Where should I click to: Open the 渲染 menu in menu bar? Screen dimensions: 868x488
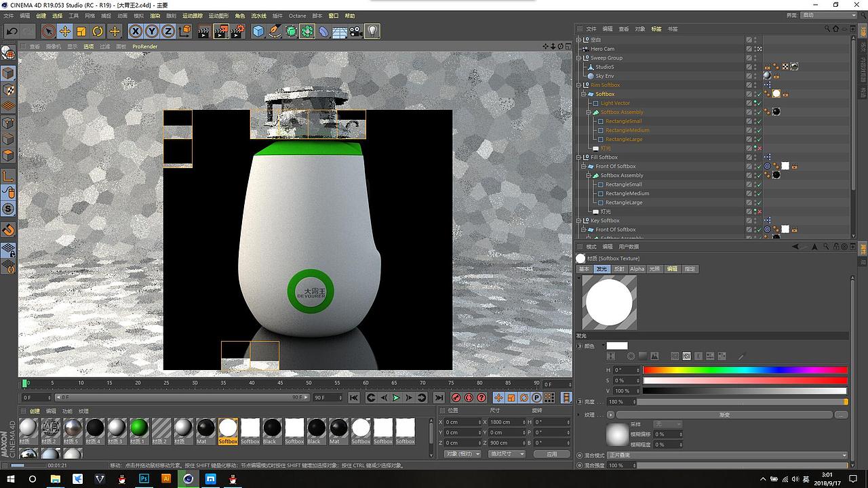[155, 16]
